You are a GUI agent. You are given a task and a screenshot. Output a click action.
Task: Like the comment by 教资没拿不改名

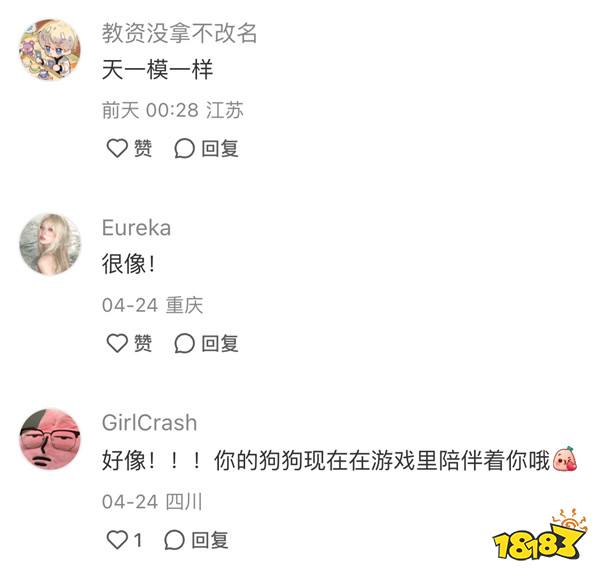click(x=117, y=148)
